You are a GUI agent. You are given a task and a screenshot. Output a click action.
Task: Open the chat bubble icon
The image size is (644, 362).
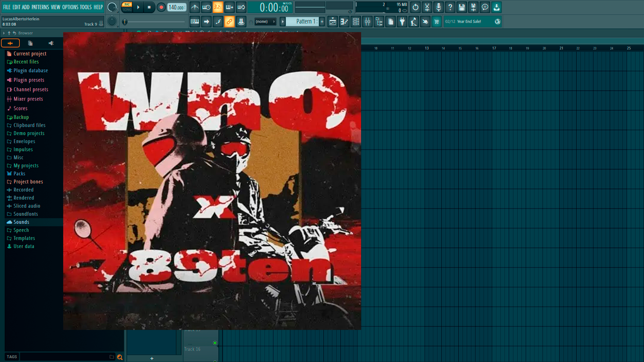click(485, 7)
